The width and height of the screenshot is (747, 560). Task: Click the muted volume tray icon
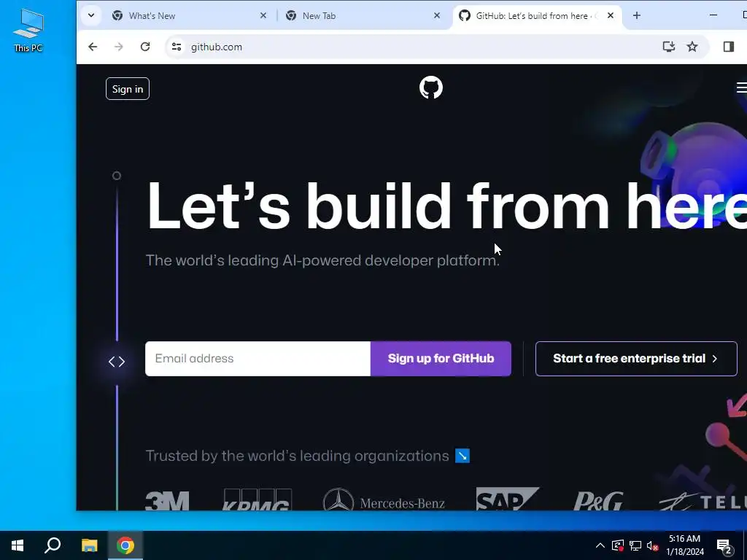[653, 545]
